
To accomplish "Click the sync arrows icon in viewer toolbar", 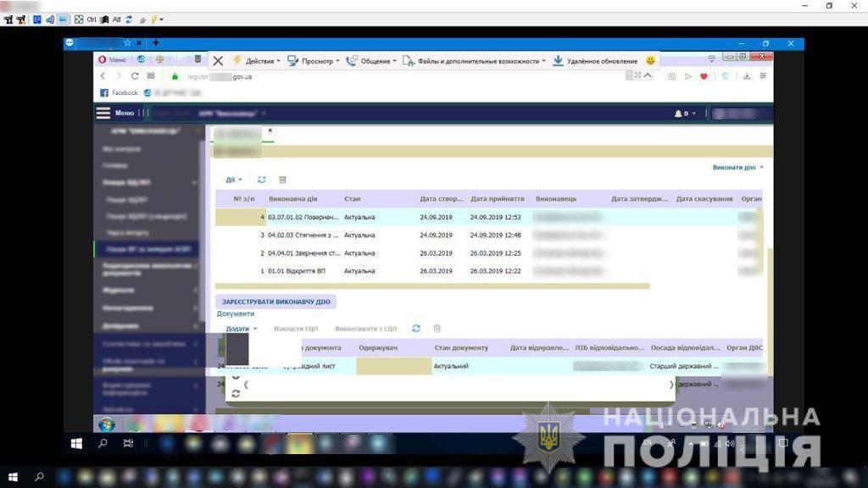I will tap(129, 19).
